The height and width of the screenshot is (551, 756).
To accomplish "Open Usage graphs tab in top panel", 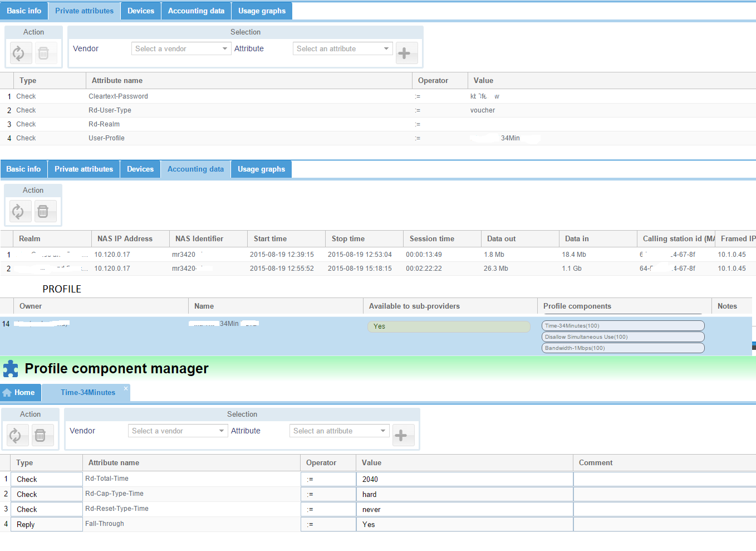I will pos(262,11).
